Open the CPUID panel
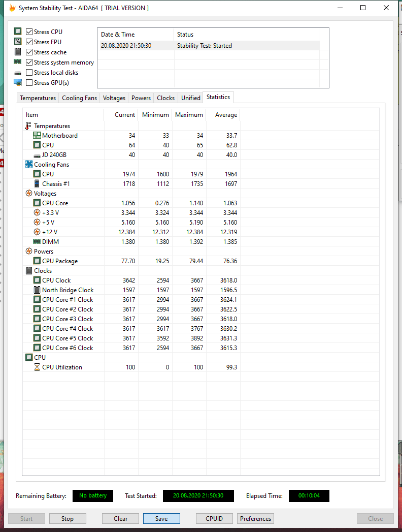 point(214,519)
